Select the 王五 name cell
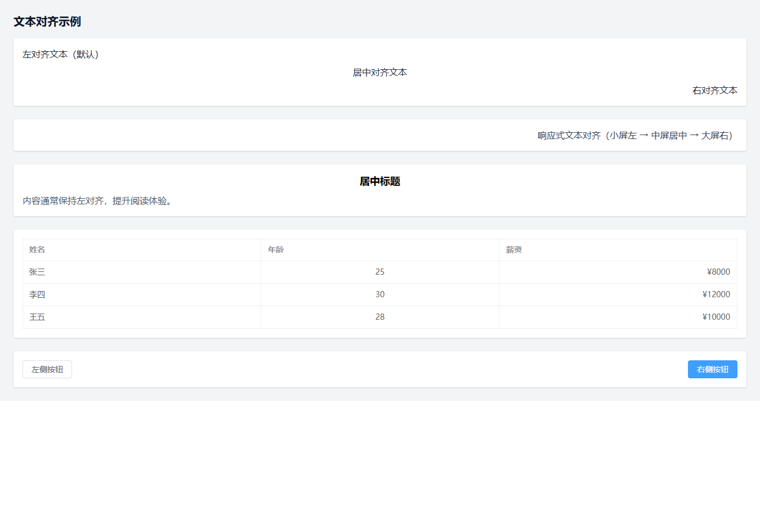This screenshot has height=532, width=760. coord(37,317)
